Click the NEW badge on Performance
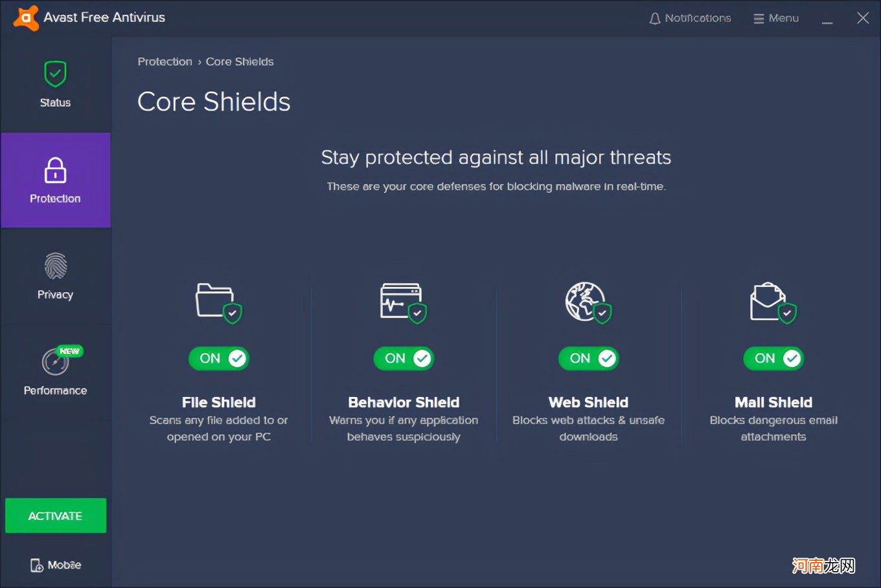 pyautogui.click(x=69, y=351)
